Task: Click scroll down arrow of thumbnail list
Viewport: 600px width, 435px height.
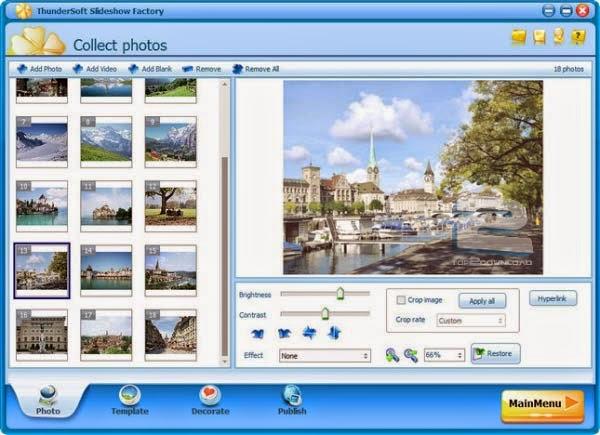Action: [225, 362]
